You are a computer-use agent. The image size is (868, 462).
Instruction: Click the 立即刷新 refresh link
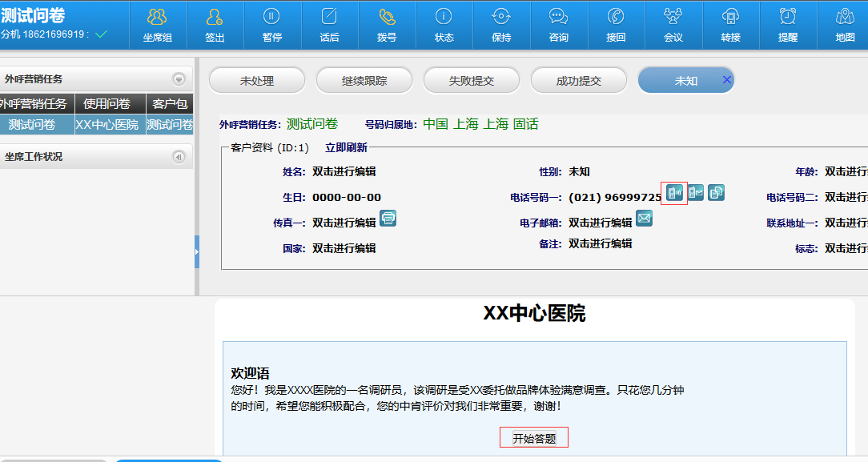pos(346,147)
